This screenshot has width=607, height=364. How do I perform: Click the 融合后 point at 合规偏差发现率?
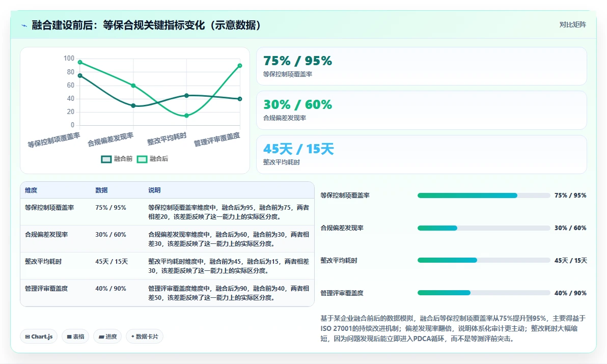coord(133,86)
